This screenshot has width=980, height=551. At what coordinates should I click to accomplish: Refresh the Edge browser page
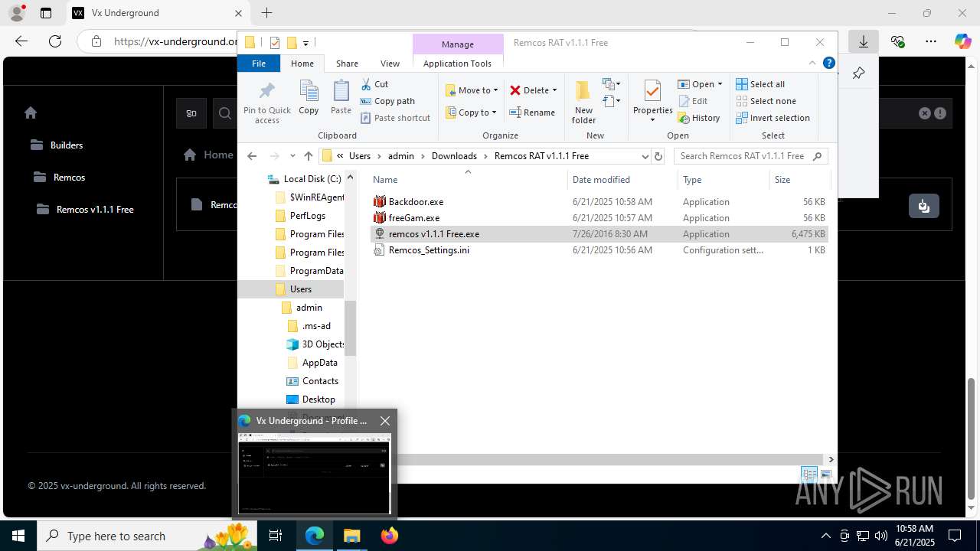54,41
